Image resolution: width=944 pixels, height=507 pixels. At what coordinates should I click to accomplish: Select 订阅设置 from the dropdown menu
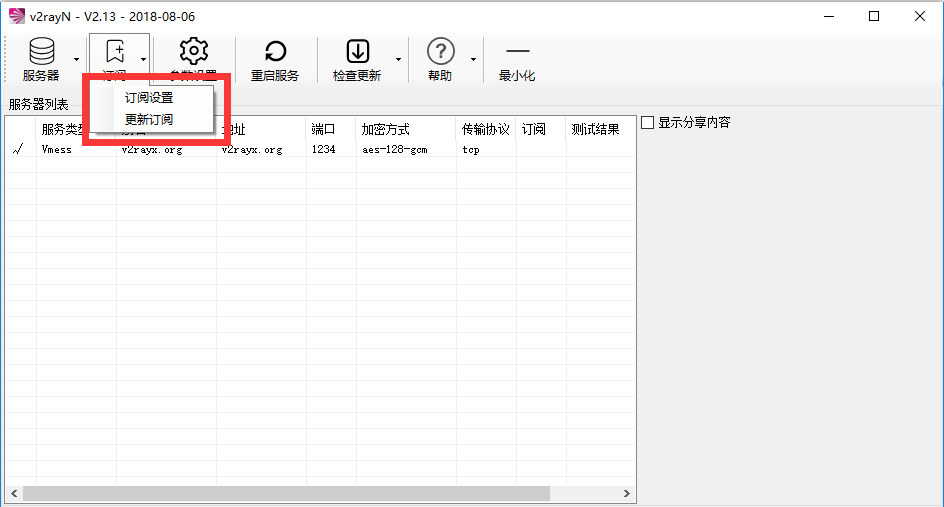tap(149, 98)
